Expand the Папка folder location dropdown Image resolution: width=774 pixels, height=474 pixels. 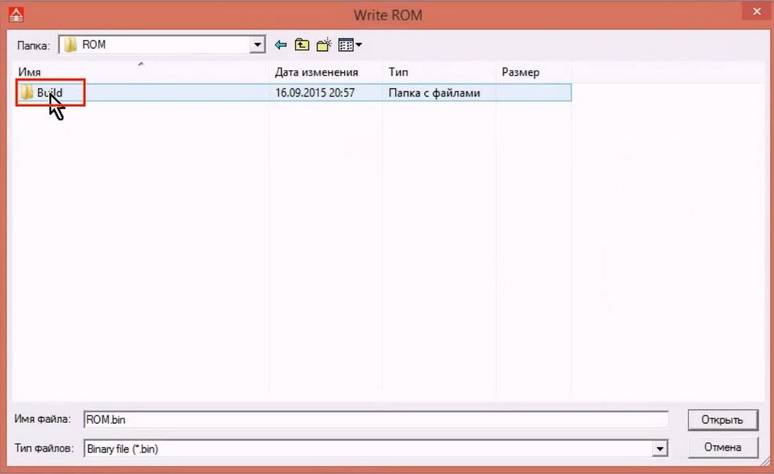click(x=257, y=45)
